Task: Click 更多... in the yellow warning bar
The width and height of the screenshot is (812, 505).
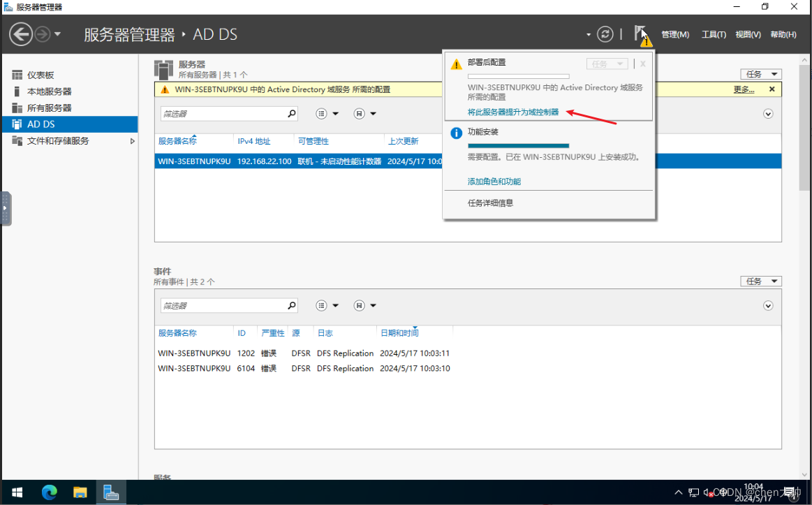Action: [x=744, y=89]
